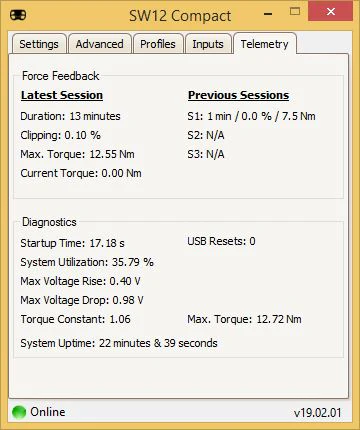Select the Telemetry tab
The width and height of the screenshot is (360, 430).
click(265, 44)
